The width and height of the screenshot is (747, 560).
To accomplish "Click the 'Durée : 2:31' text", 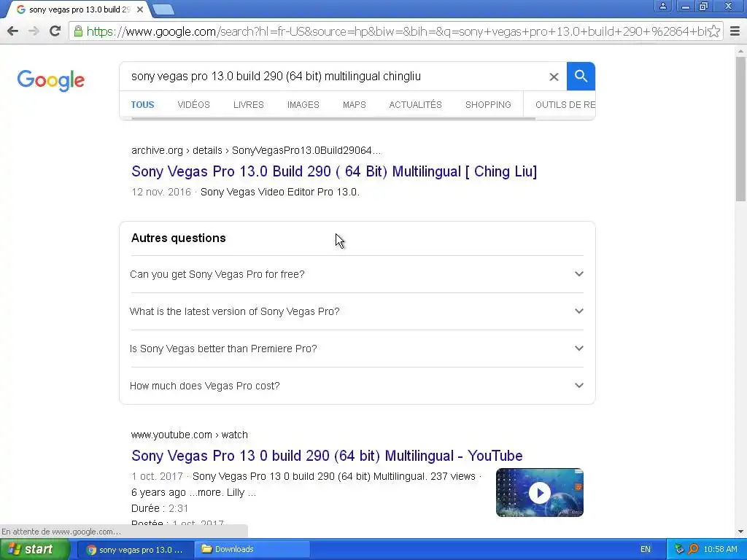I will (x=160, y=508).
